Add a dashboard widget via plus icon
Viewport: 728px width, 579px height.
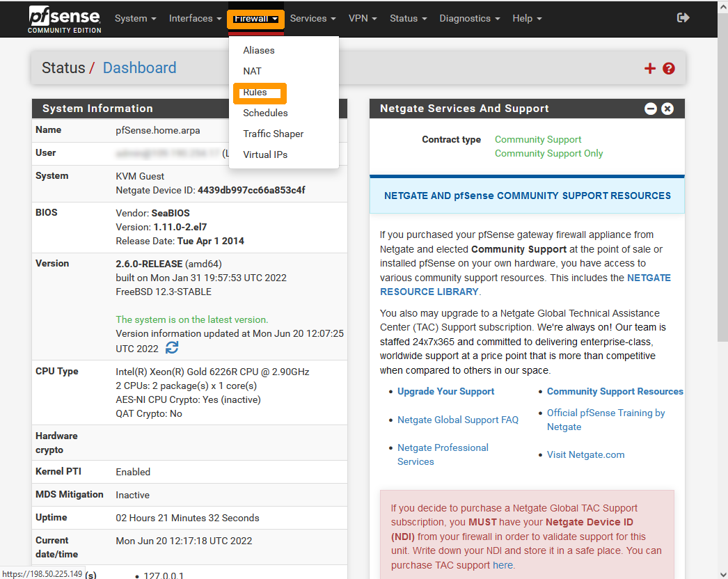(x=649, y=68)
